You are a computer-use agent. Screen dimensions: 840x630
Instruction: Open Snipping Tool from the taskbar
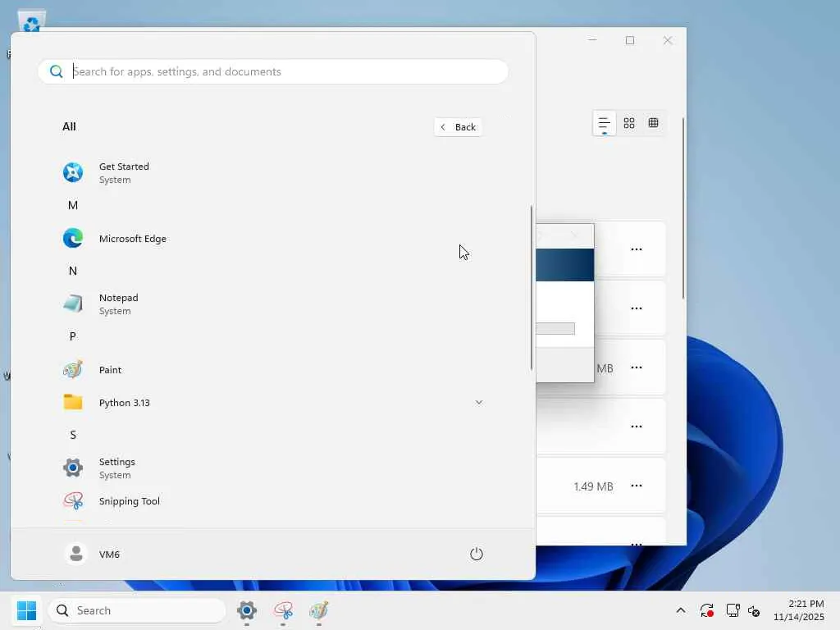coord(283,610)
